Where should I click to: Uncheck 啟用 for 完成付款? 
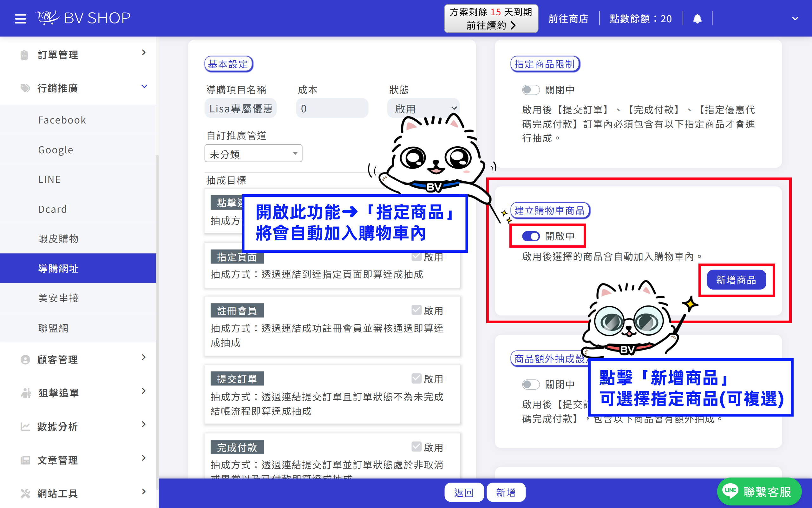(x=416, y=446)
